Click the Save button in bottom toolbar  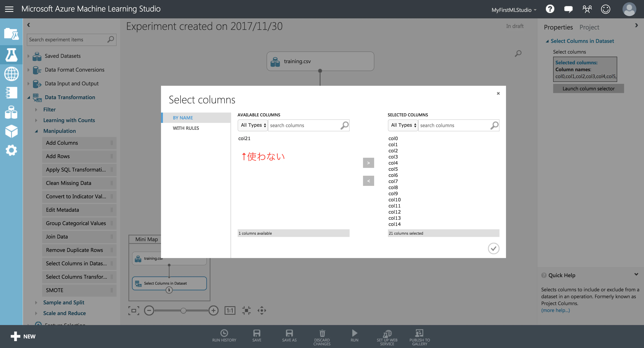click(x=257, y=336)
